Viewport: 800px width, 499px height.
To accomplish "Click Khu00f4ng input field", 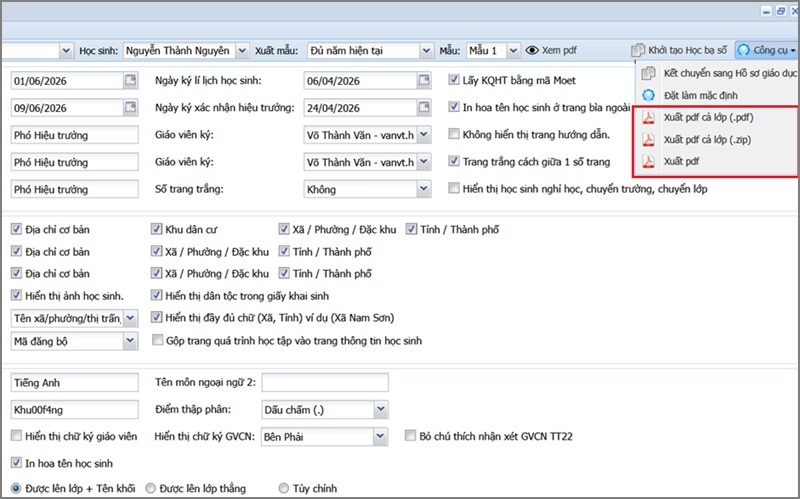I will 74,410.
